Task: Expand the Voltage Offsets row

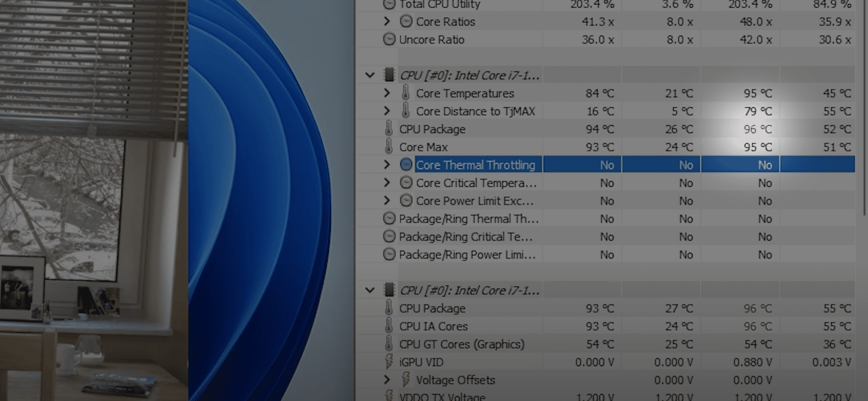Action: pyautogui.click(x=387, y=380)
